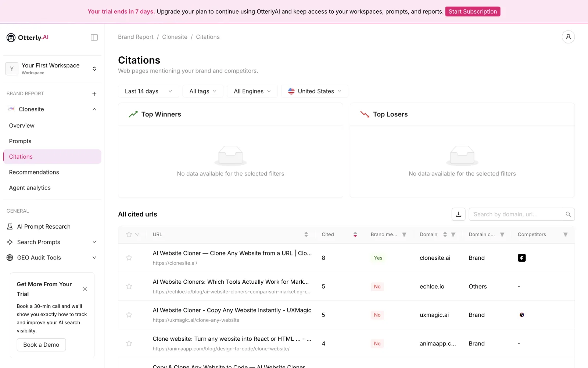Open AI Prompt Research

click(x=44, y=227)
